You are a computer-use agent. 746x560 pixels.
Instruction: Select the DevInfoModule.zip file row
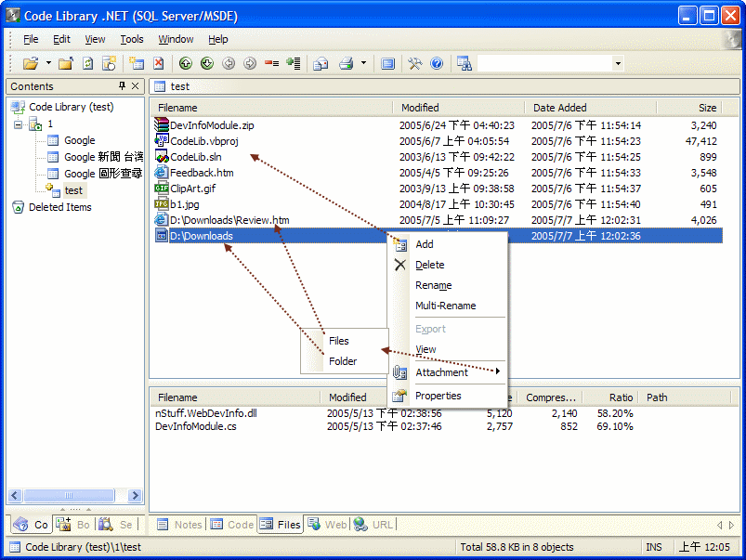(x=438, y=125)
